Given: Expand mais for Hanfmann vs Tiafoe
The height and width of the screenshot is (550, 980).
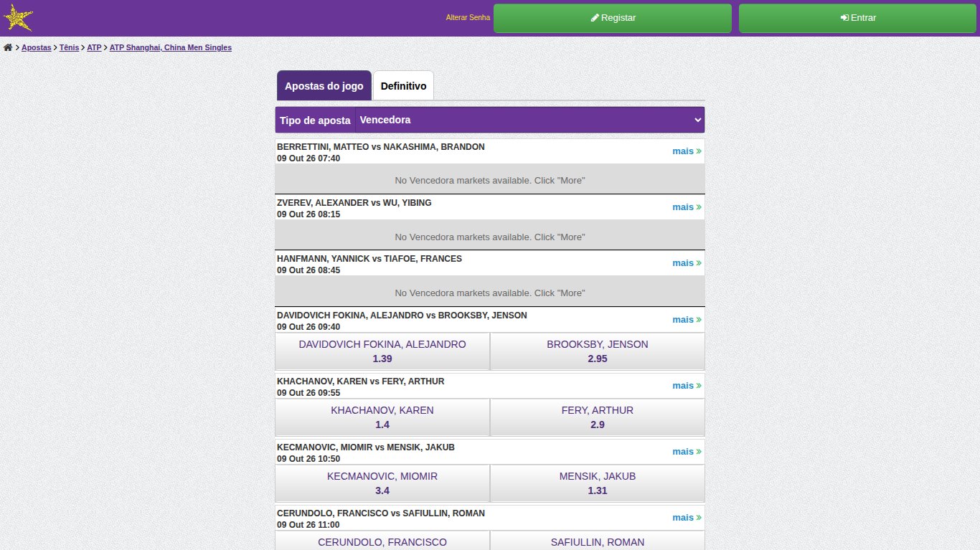Looking at the screenshot, I should click(x=687, y=263).
